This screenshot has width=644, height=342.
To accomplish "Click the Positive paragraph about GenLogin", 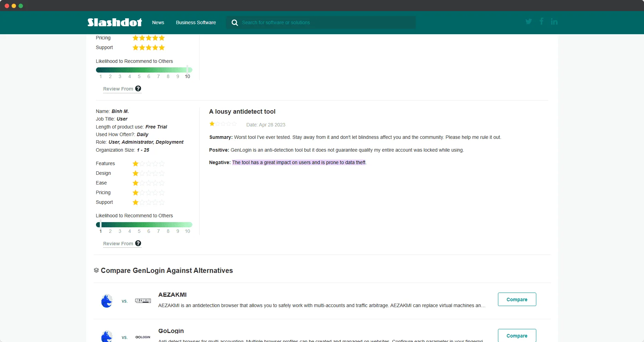I will point(336,150).
